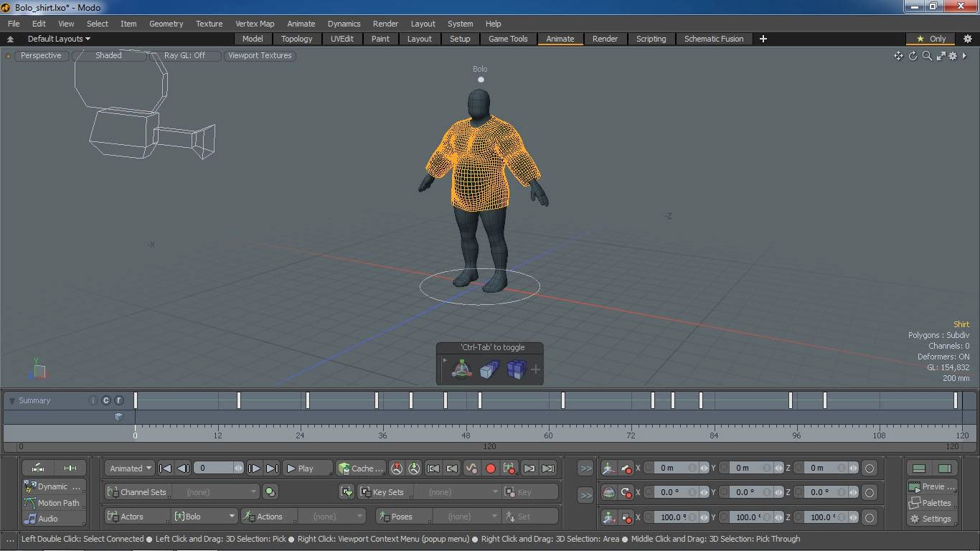Select the Transform gizmo icon in Ctrl-Tab palette
Screen dimensions: 980x551
click(x=461, y=369)
